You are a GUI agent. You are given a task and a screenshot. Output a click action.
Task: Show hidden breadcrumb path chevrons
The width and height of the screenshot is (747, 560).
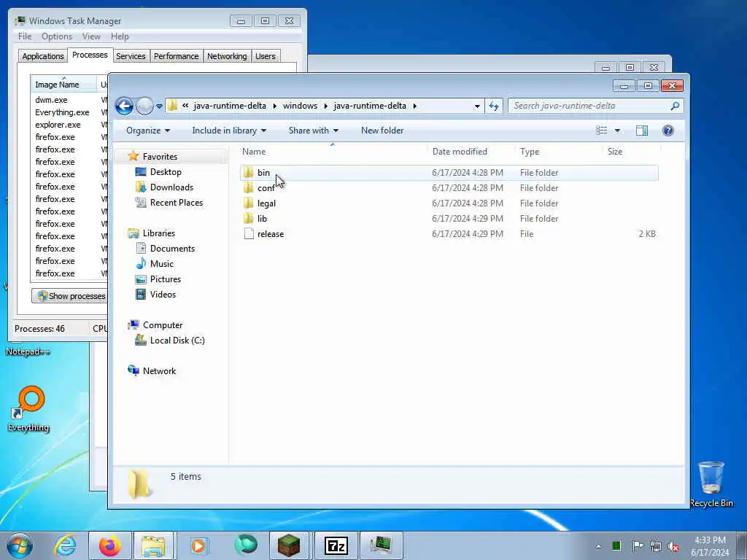(x=185, y=106)
